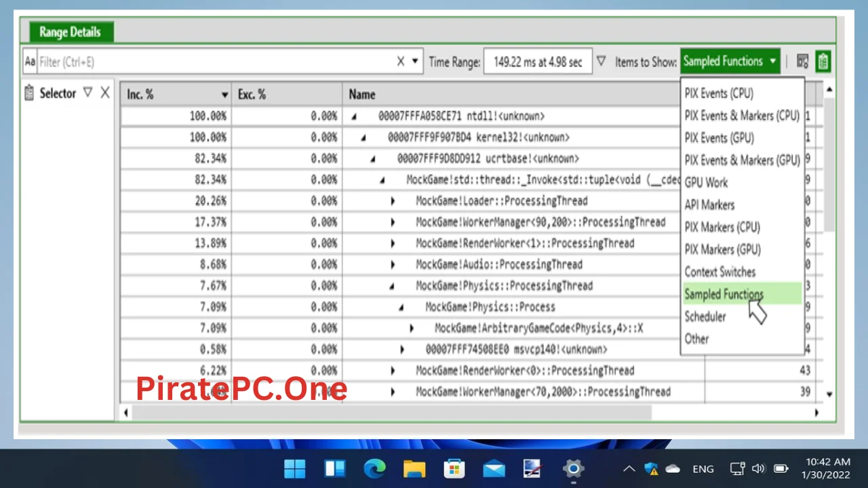
Task: Open the filter history dropdown arrow
Action: [415, 62]
